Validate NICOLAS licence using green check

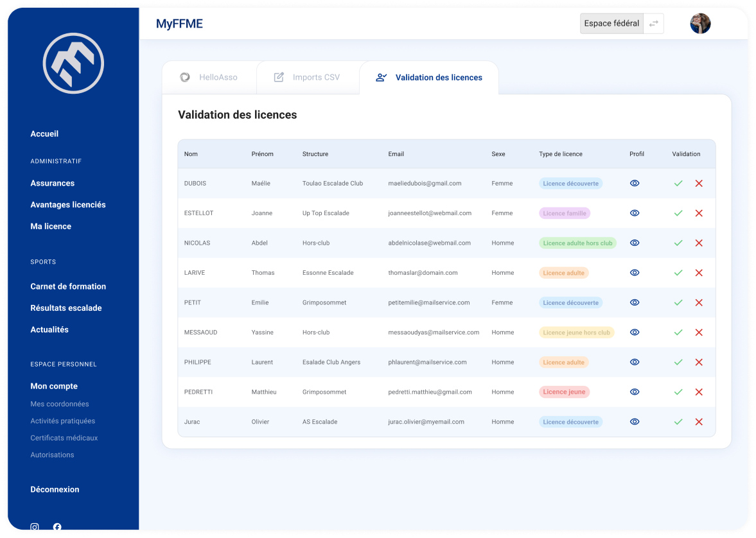pos(678,243)
